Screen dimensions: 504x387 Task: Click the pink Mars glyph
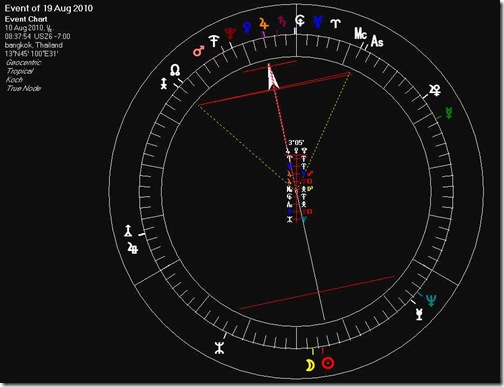[x=198, y=51]
